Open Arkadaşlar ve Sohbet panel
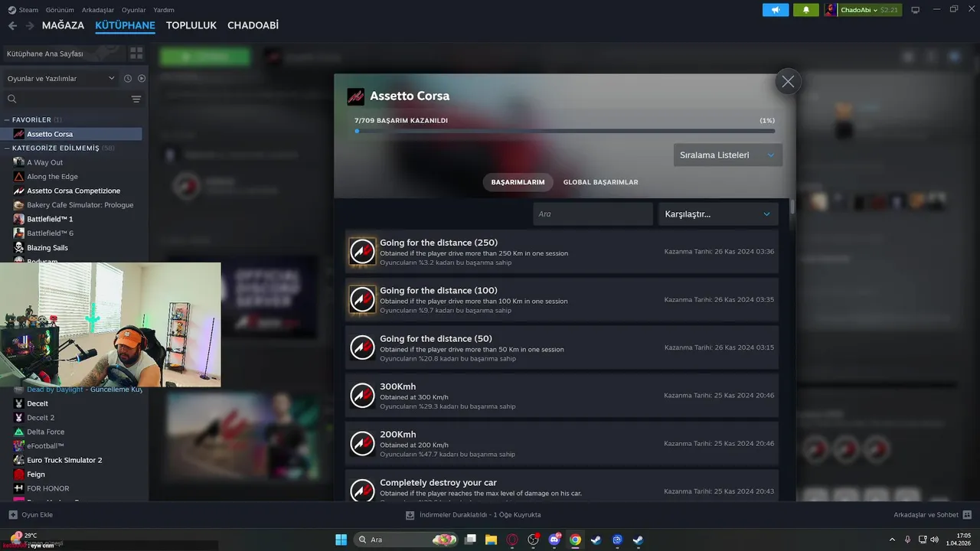This screenshot has height=551, width=980. tap(933, 515)
